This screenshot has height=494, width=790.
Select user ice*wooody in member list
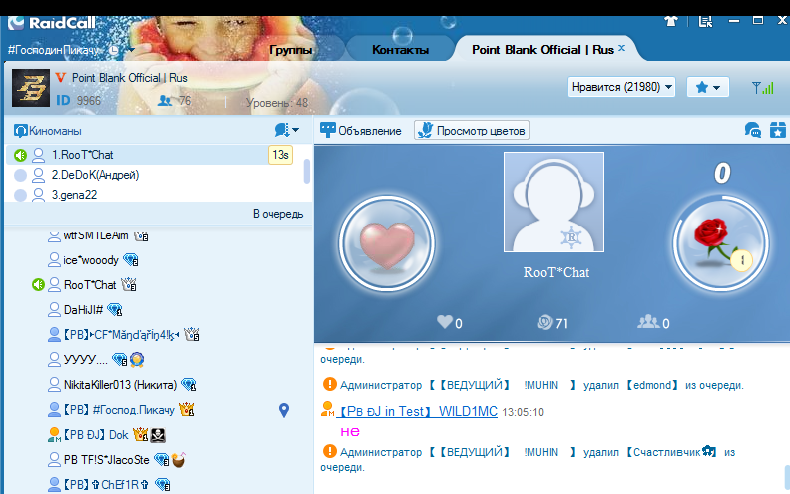tap(91, 260)
